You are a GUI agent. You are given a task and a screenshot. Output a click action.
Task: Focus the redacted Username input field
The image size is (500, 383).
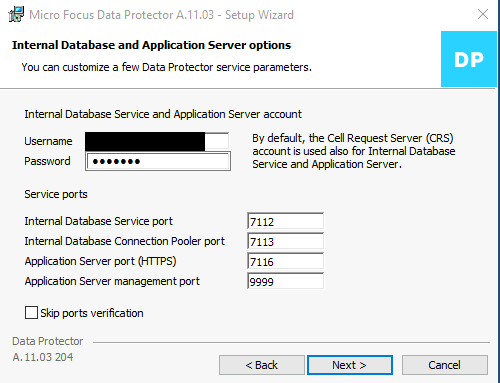tap(157, 141)
